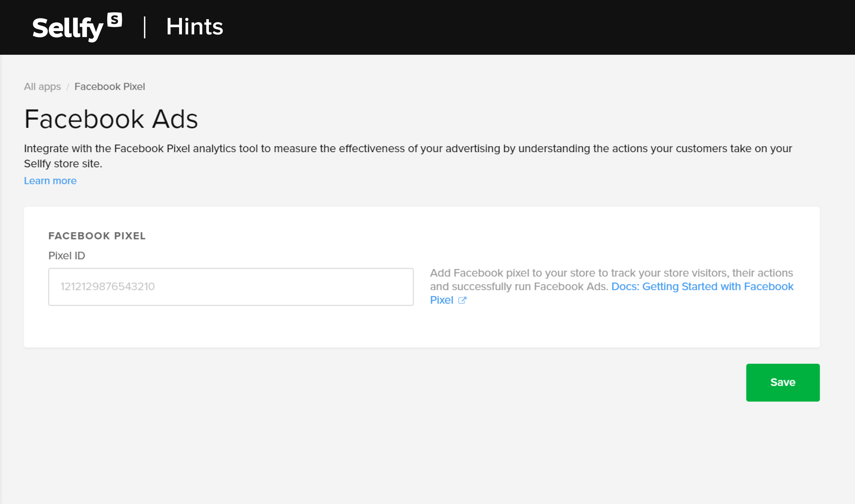This screenshot has height=504, width=855.
Task: Open the Learn more documentation link
Action: click(x=50, y=180)
